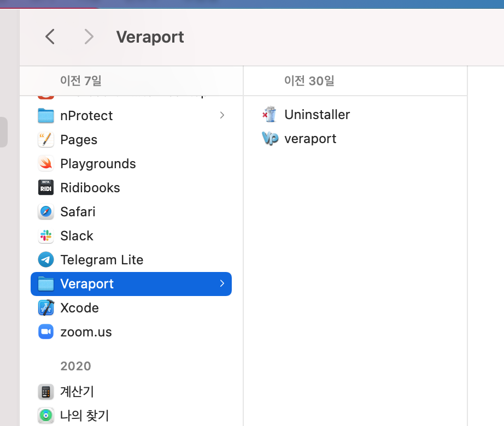Click the 2020 group header
The height and width of the screenshot is (426, 504).
76,366
